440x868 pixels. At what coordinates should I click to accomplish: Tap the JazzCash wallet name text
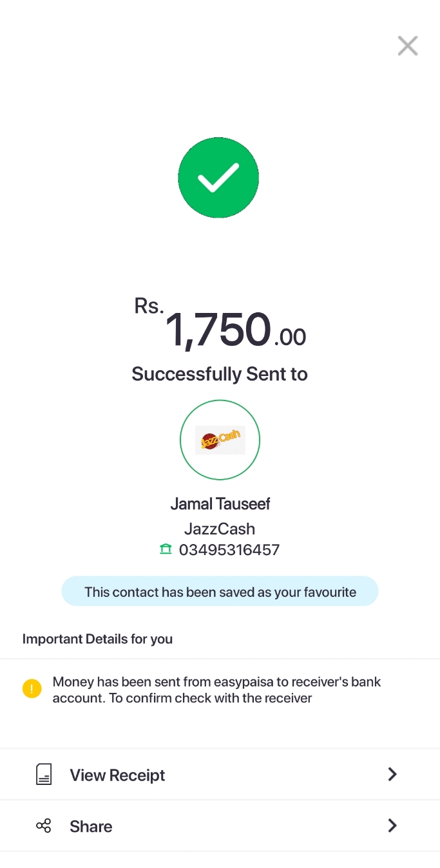tap(220, 529)
